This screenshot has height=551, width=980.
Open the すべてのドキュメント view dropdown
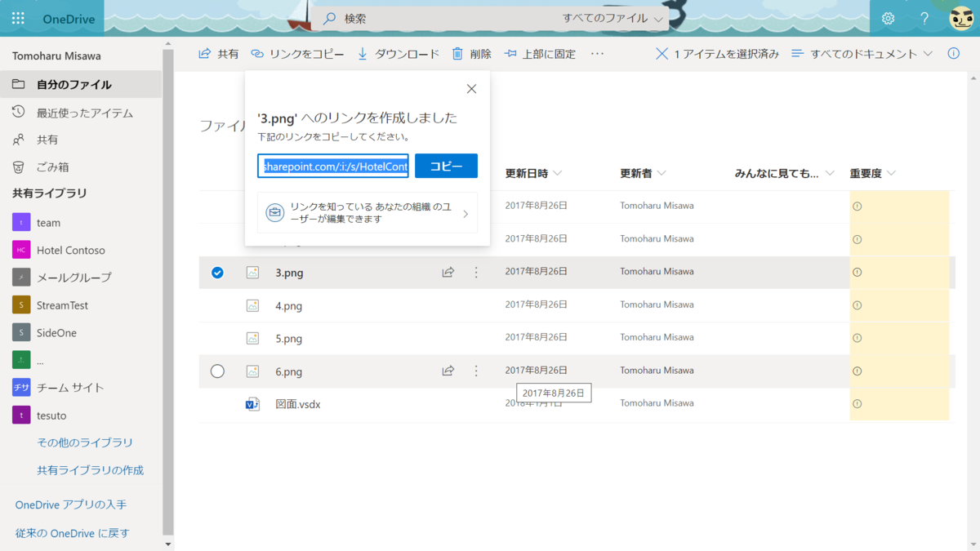(x=862, y=54)
